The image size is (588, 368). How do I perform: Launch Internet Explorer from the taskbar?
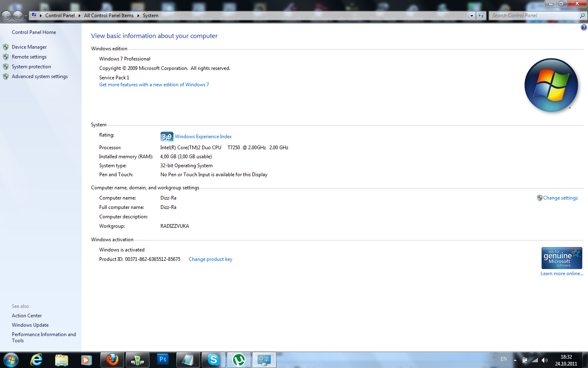pyautogui.click(x=36, y=360)
